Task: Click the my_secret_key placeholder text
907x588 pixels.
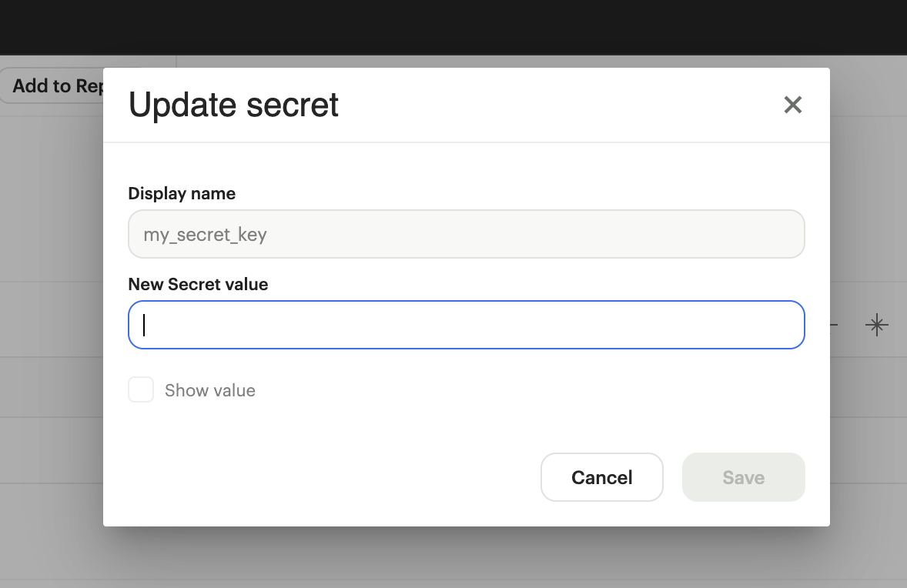Action: pos(205,235)
